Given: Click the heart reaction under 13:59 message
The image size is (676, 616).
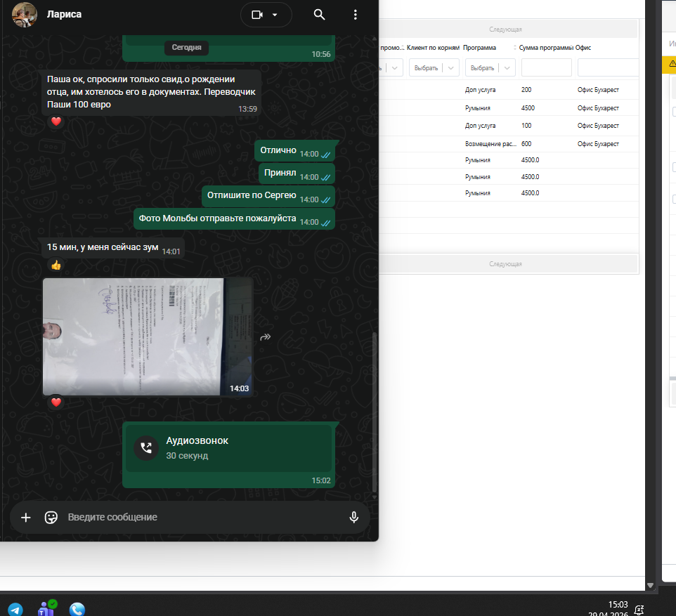Looking at the screenshot, I should click(56, 122).
